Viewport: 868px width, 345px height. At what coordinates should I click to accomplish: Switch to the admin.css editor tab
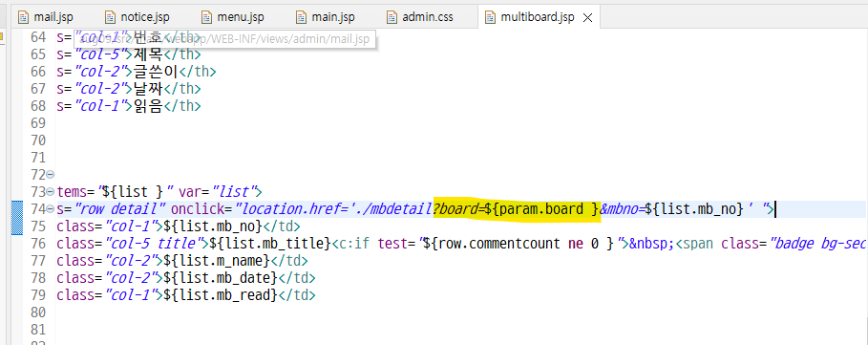pyautogui.click(x=420, y=17)
